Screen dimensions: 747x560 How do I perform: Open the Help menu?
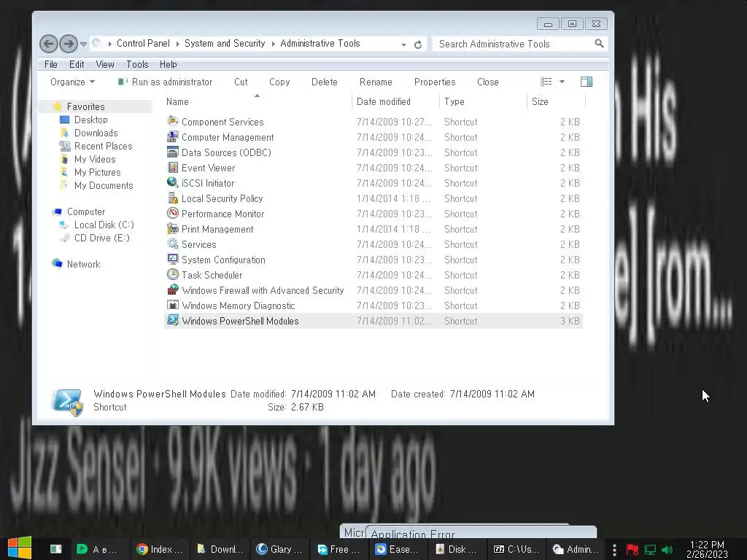pyautogui.click(x=169, y=64)
